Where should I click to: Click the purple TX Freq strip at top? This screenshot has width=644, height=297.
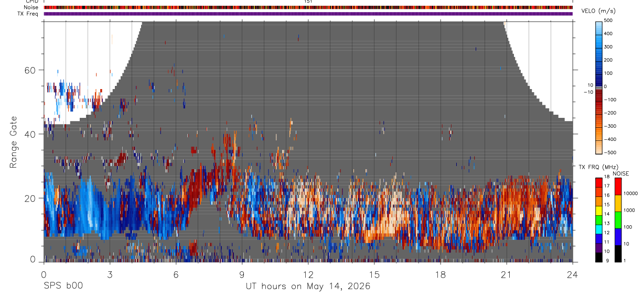(x=308, y=14)
